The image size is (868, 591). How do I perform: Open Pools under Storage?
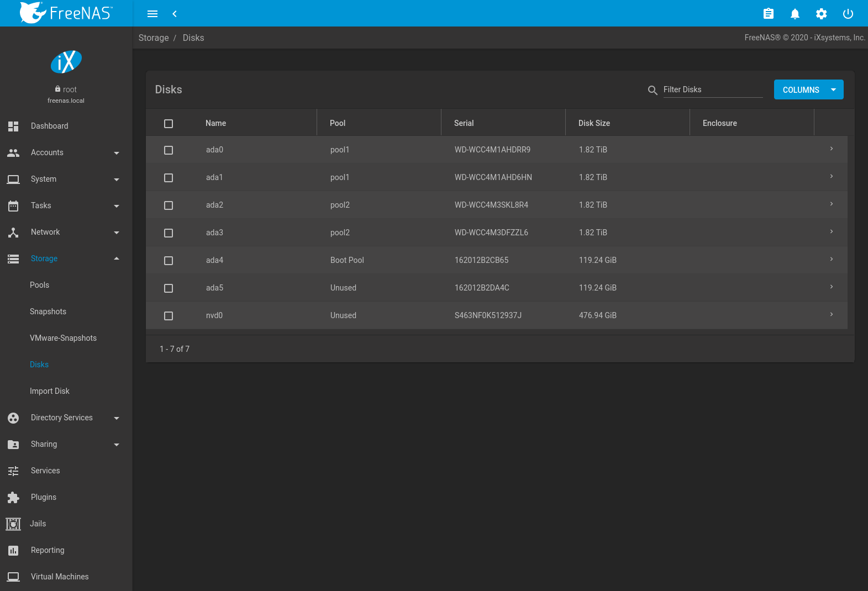click(x=39, y=285)
